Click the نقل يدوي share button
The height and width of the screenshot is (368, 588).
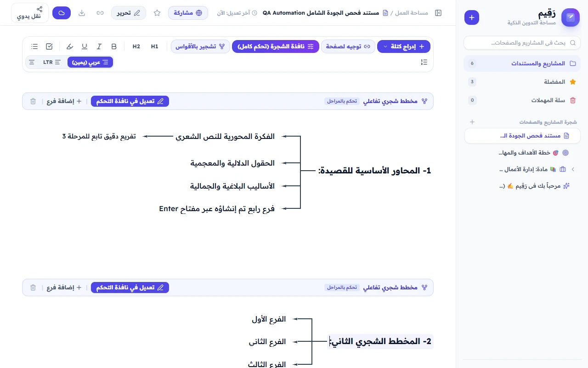(30, 13)
